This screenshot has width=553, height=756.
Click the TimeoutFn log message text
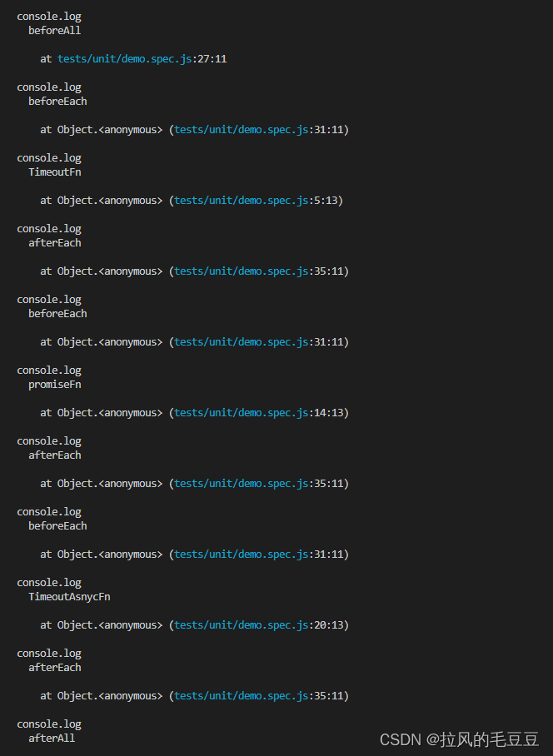[54, 172]
